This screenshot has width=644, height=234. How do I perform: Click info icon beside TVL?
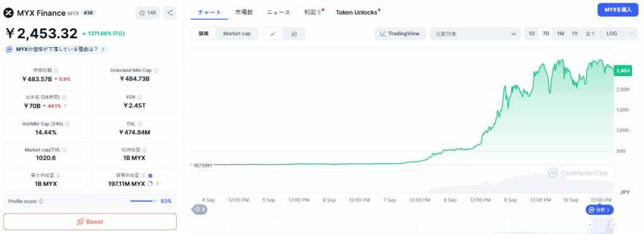tap(140, 123)
